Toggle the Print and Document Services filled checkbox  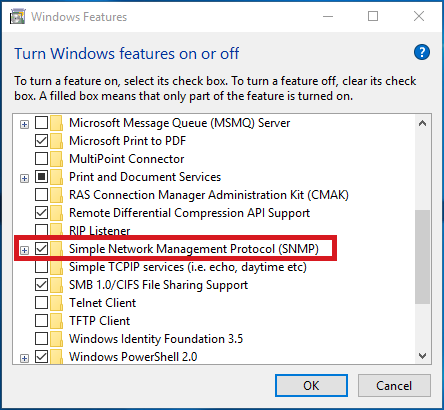[x=41, y=177]
